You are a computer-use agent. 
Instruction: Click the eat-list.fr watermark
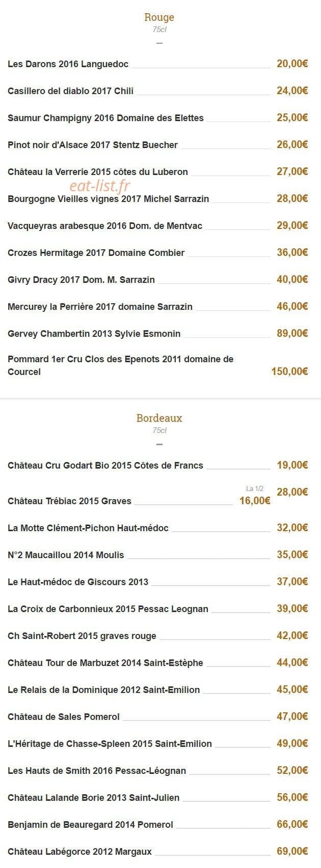100,186
